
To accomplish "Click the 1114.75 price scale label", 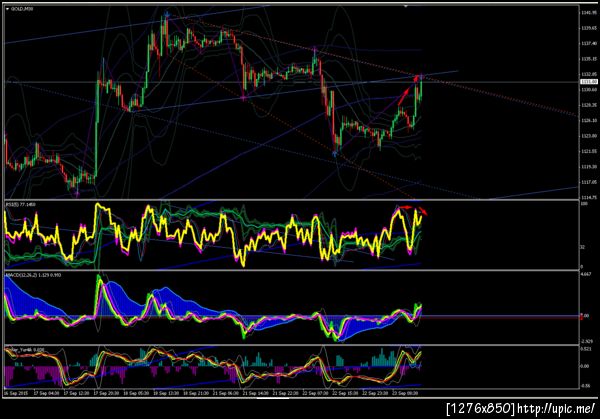I will point(589,197).
